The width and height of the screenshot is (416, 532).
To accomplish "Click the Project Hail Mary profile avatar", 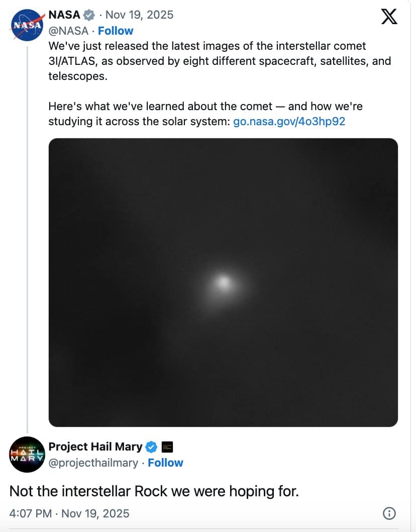I will [27, 455].
